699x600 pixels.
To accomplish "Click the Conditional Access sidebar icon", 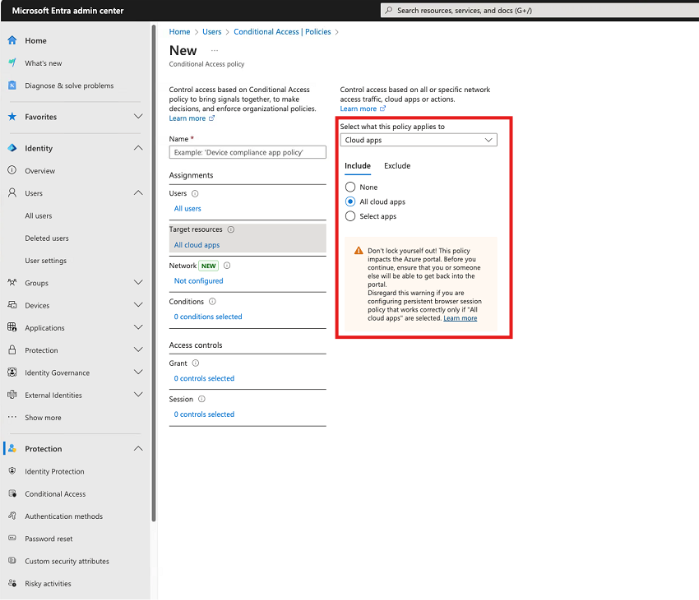I will pyautogui.click(x=12, y=494).
